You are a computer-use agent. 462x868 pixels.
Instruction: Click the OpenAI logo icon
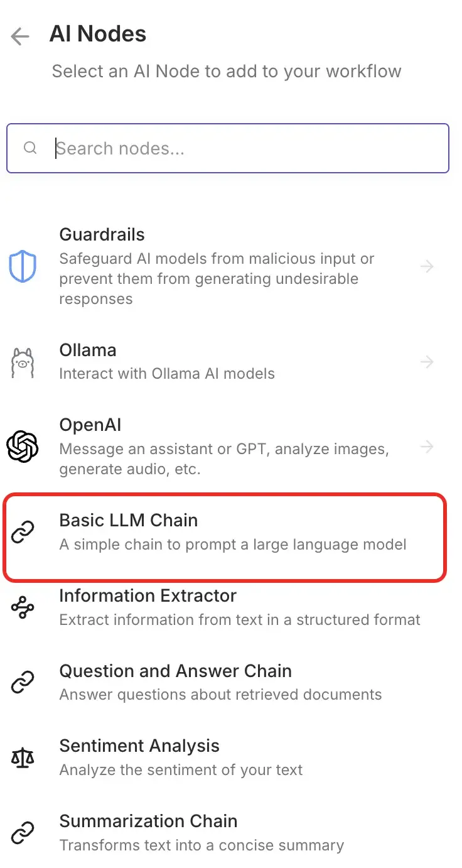click(23, 447)
